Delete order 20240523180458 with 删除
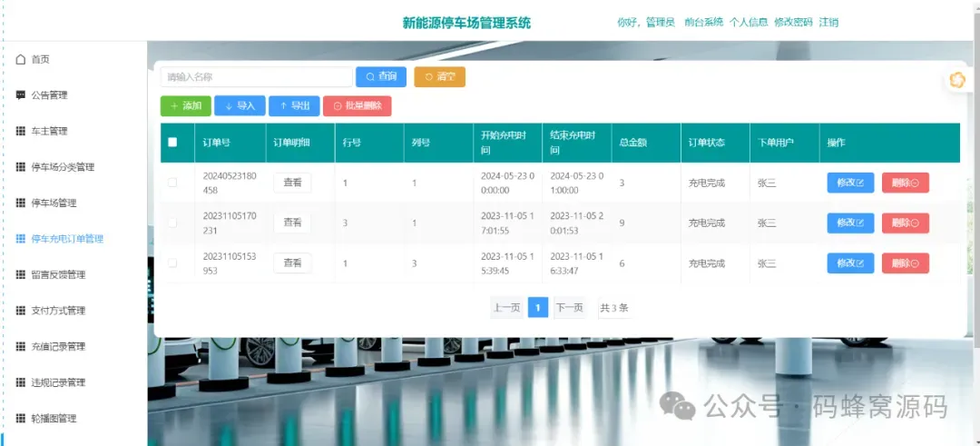 (x=906, y=183)
